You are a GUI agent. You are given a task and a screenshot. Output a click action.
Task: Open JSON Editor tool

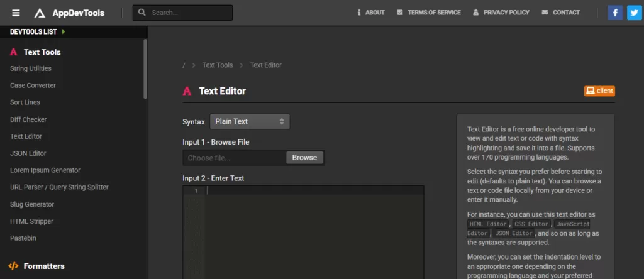(x=28, y=153)
